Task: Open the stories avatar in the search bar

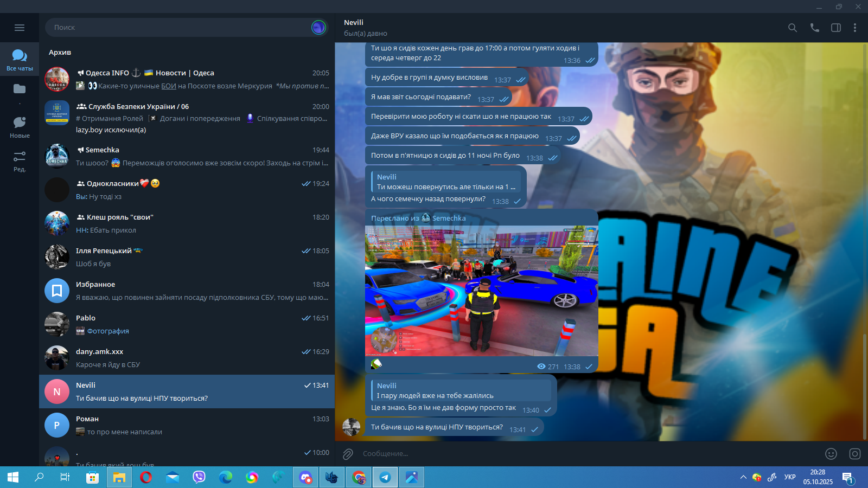Action: (318, 27)
